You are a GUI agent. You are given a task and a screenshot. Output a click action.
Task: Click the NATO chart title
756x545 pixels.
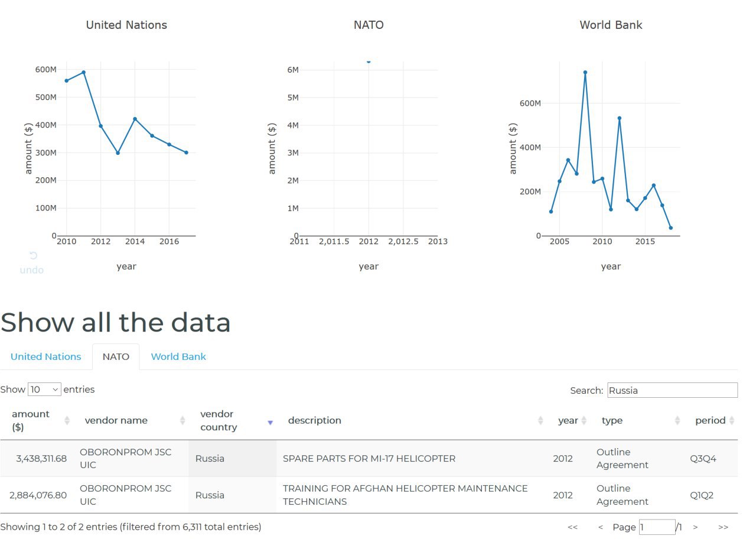pyautogui.click(x=369, y=25)
